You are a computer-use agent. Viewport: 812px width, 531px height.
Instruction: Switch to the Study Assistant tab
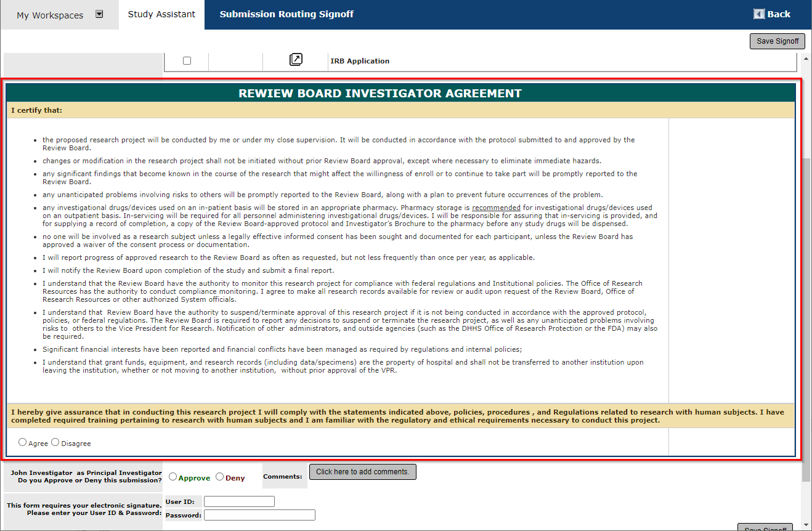161,14
